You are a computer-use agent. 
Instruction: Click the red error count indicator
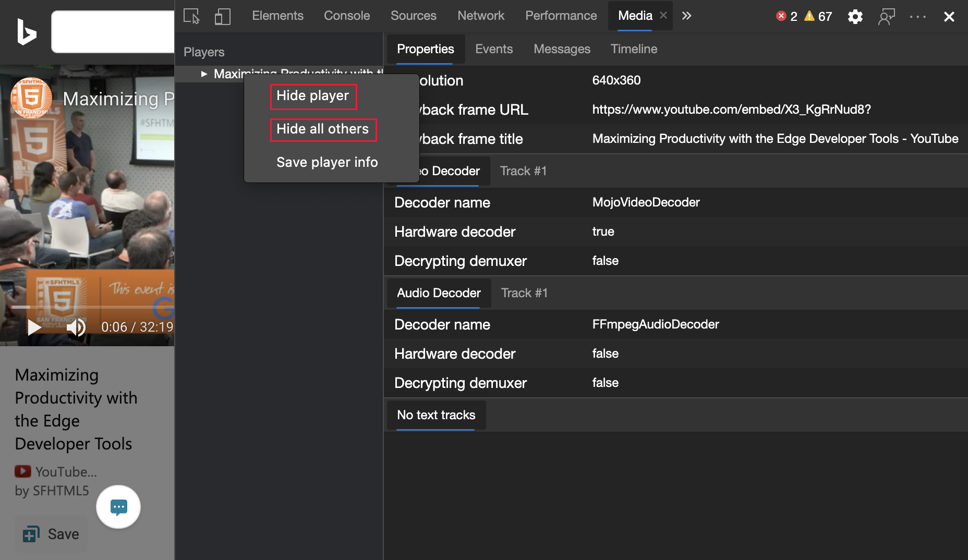click(x=781, y=16)
